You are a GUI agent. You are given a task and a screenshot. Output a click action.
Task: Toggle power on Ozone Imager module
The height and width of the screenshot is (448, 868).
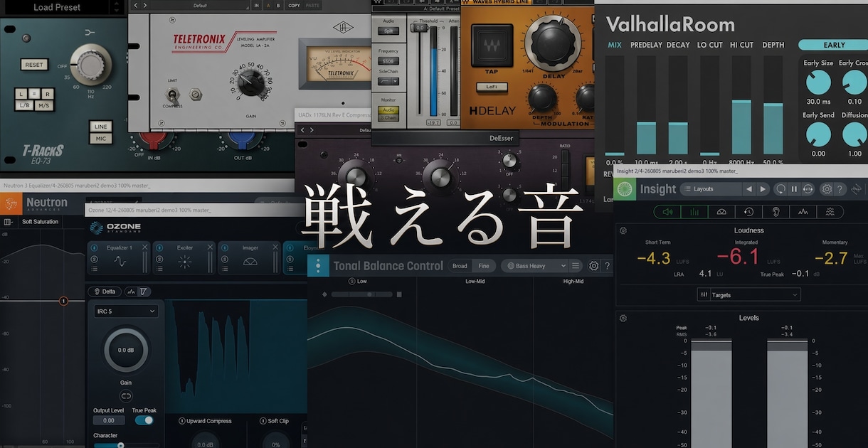tap(224, 247)
